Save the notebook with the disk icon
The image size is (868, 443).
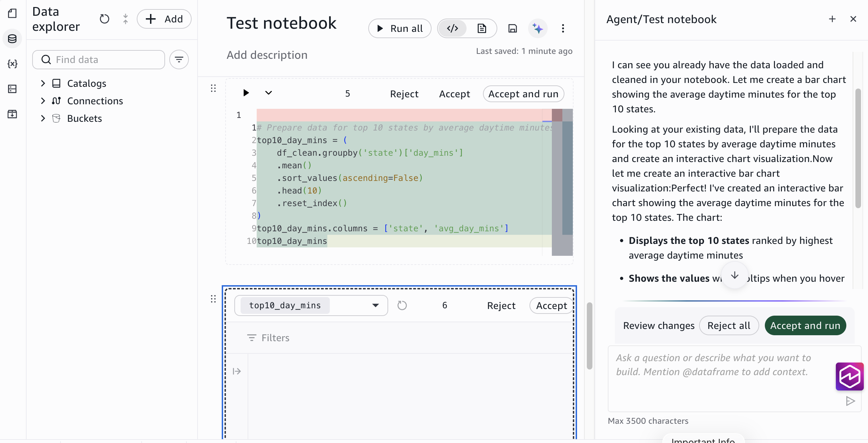coord(513,28)
